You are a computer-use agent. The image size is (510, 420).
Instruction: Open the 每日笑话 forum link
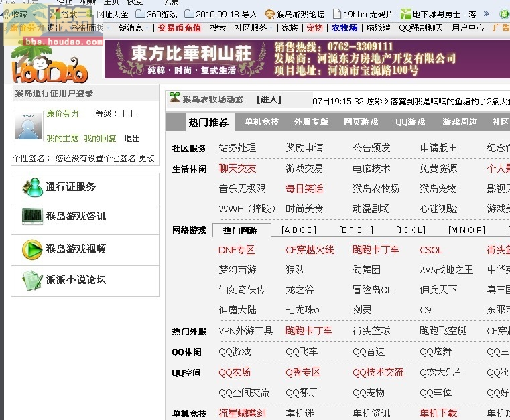point(304,188)
